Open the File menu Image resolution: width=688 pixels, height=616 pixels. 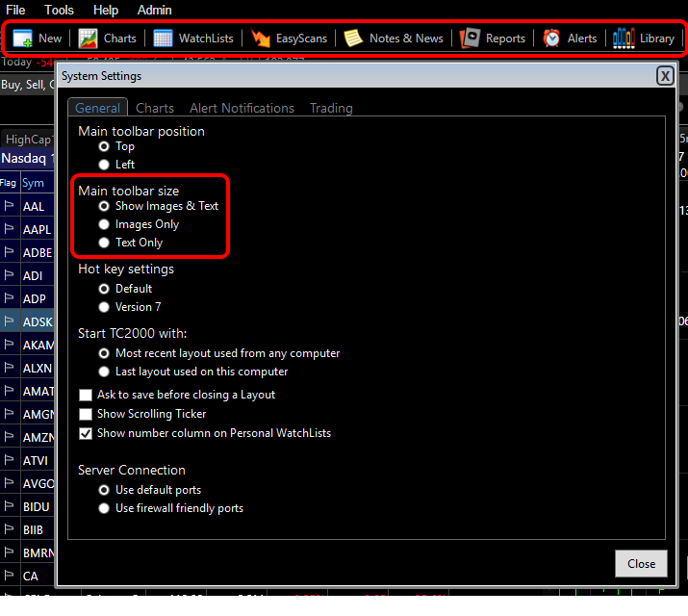point(15,10)
